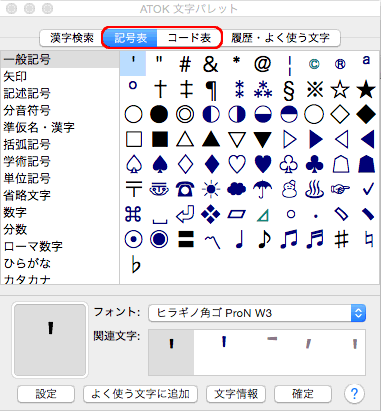Select the eighth note ♪ symbol
Image resolution: width=381 pixels, height=411 pixels.
click(264, 239)
